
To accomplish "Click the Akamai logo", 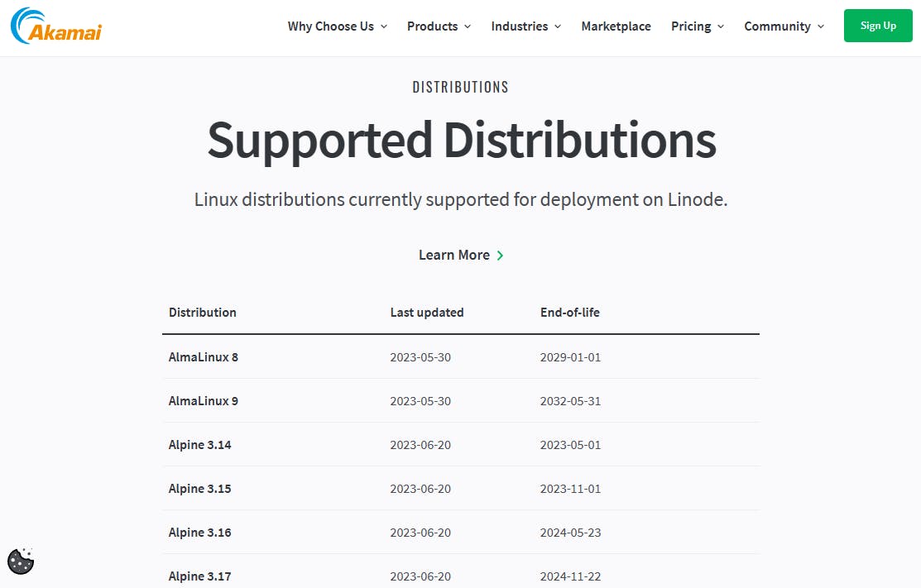I will (56, 26).
